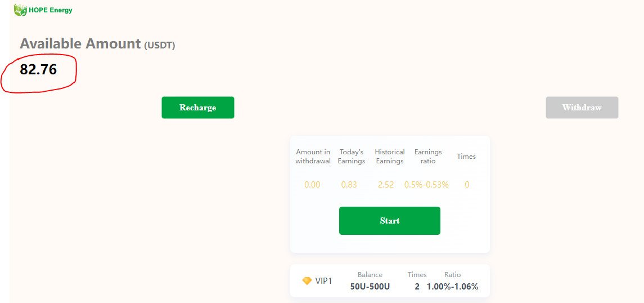Click the HOPE Energy brand name text
644x303 pixels.
(51, 10)
